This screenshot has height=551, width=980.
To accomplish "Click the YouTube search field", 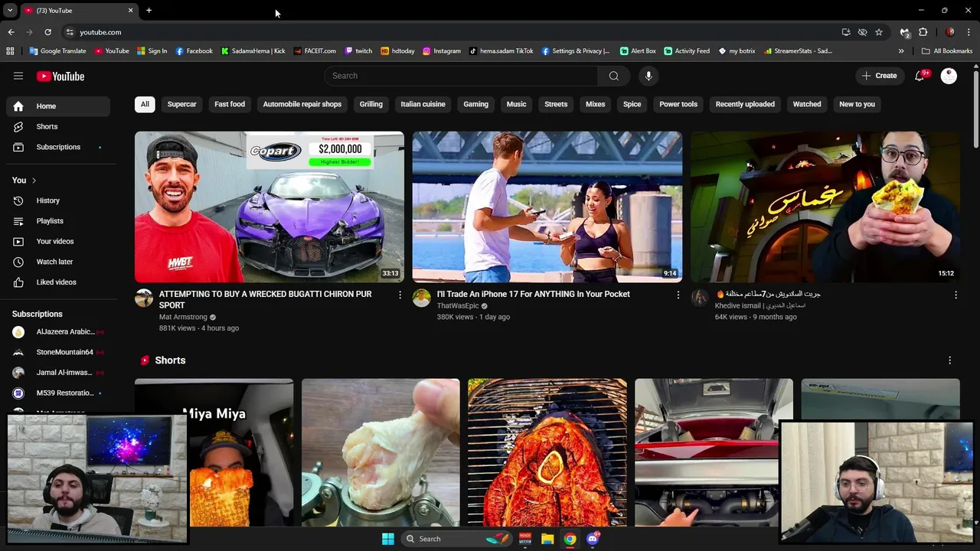I will click(x=461, y=76).
